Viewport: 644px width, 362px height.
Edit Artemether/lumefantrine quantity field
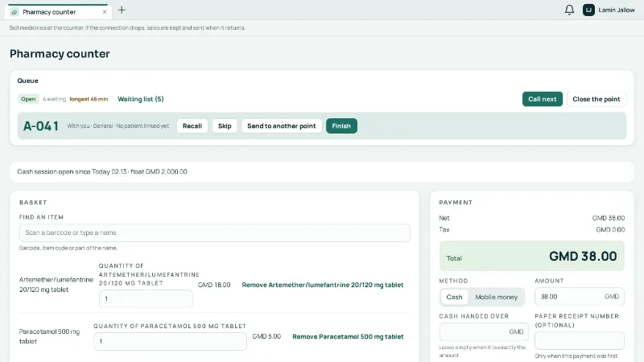tap(146, 298)
